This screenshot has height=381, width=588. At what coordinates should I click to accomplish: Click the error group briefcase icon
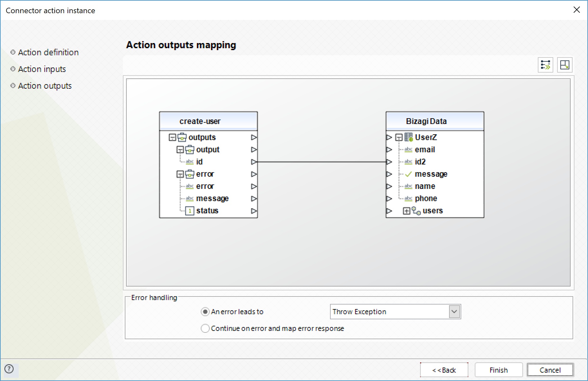point(190,174)
